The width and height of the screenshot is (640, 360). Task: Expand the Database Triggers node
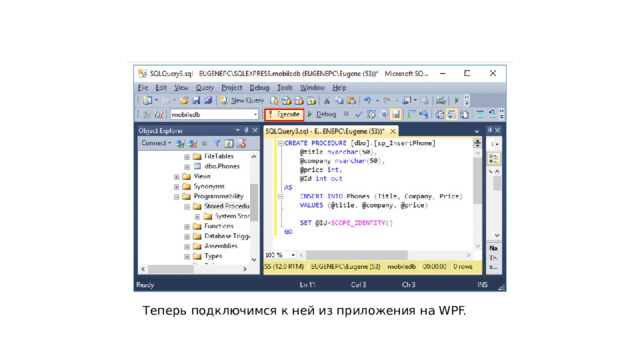[x=187, y=237]
